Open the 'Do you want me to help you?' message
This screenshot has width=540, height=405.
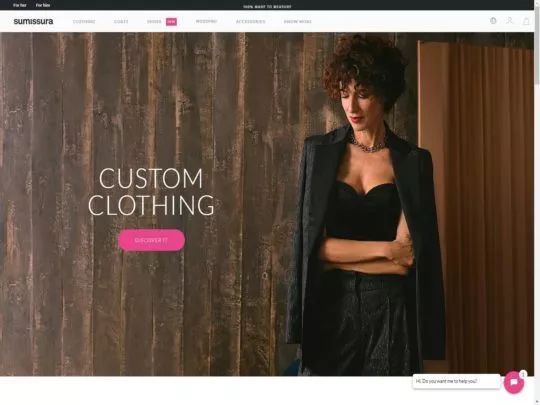(456, 381)
